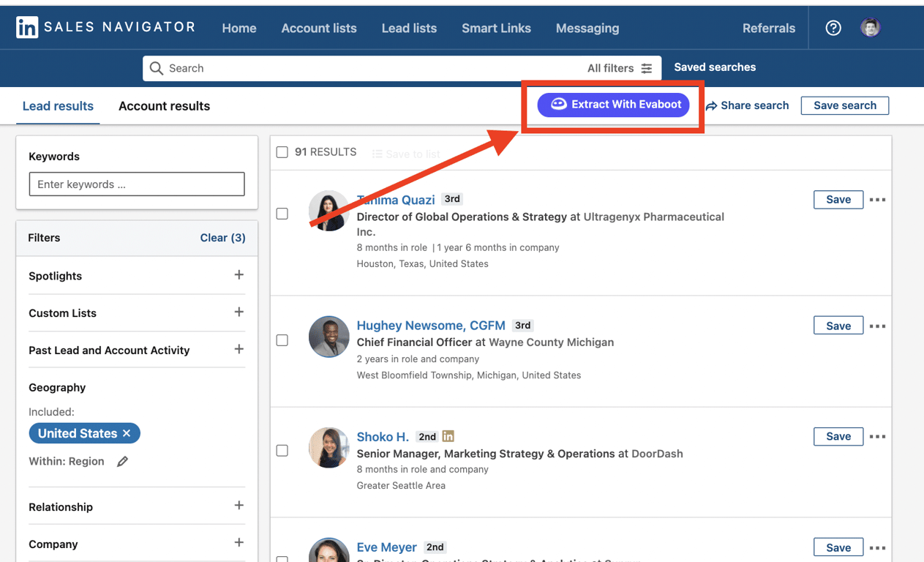Switch to the Account results tab

pyautogui.click(x=165, y=106)
